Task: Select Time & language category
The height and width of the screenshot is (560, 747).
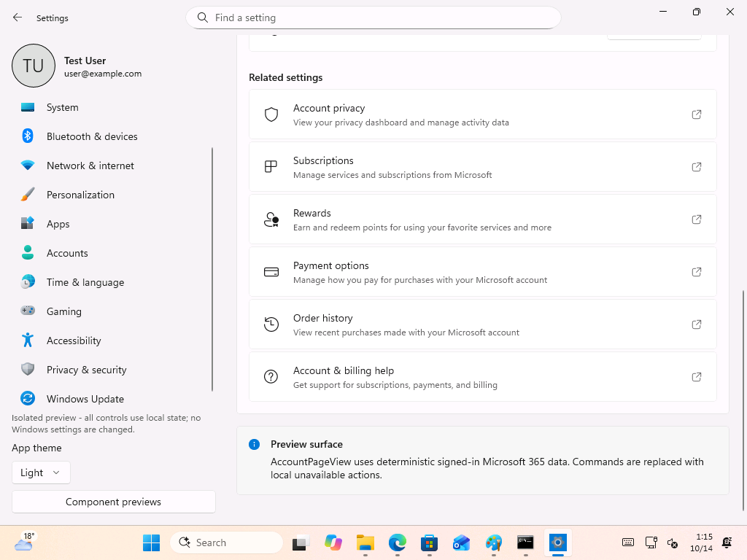Action: click(112, 282)
